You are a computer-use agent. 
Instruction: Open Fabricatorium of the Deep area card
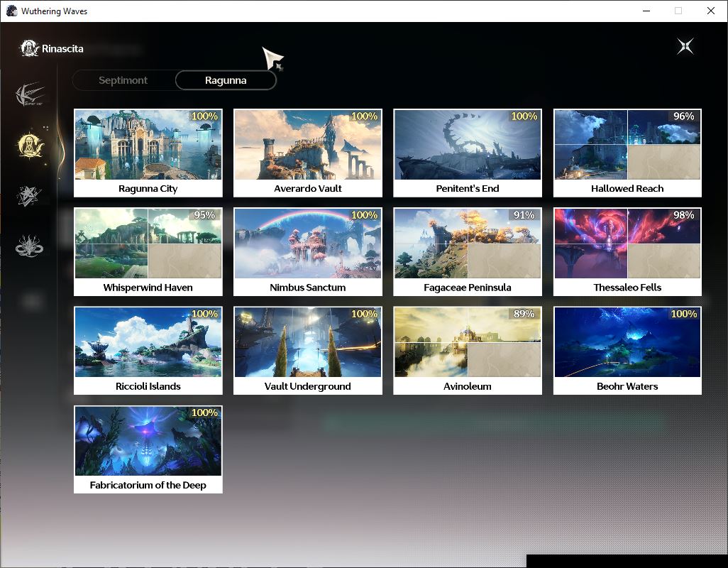coord(148,449)
